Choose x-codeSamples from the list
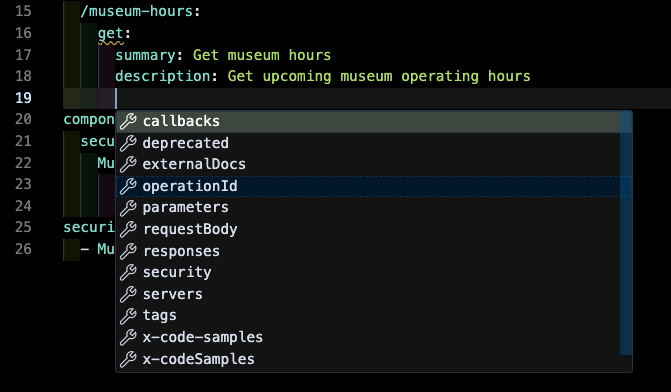Viewport: 671px width, 392px height. pos(368,359)
